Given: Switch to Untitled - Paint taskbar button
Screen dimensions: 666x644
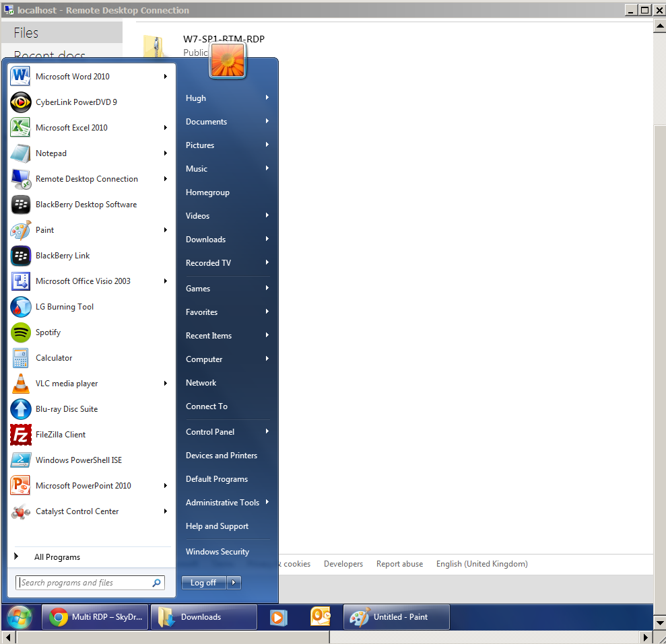Looking at the screenshot, I should [397, 617].
